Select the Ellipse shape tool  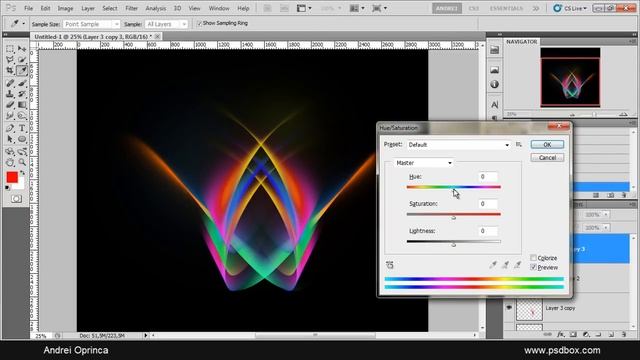pyautogui.click(x=22, y=139)
